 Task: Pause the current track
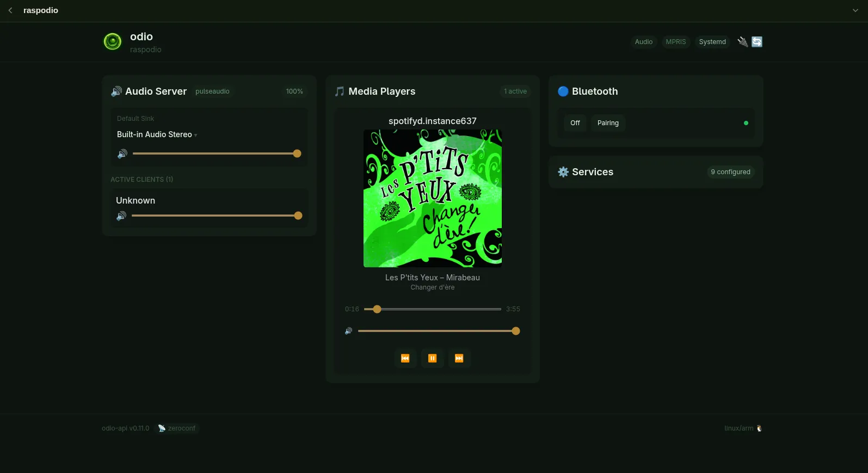coord(433,358)
